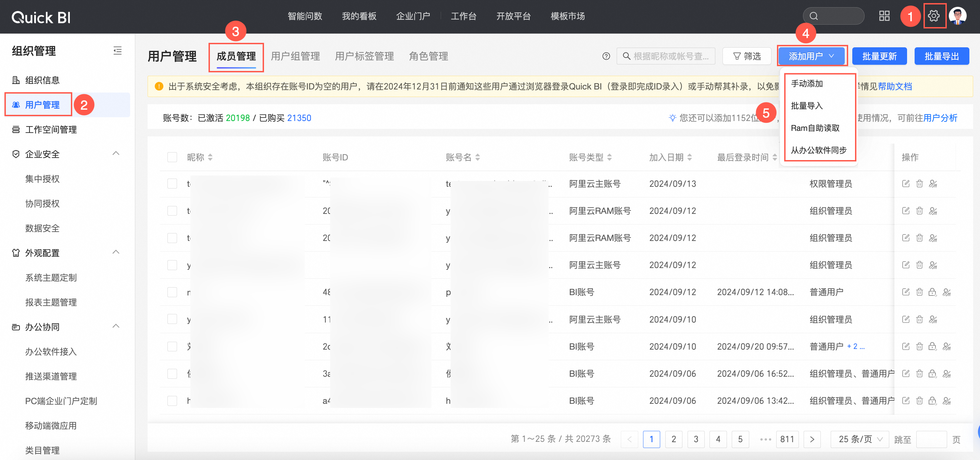Switch to the 用户组管理 tab

[295, 56]
